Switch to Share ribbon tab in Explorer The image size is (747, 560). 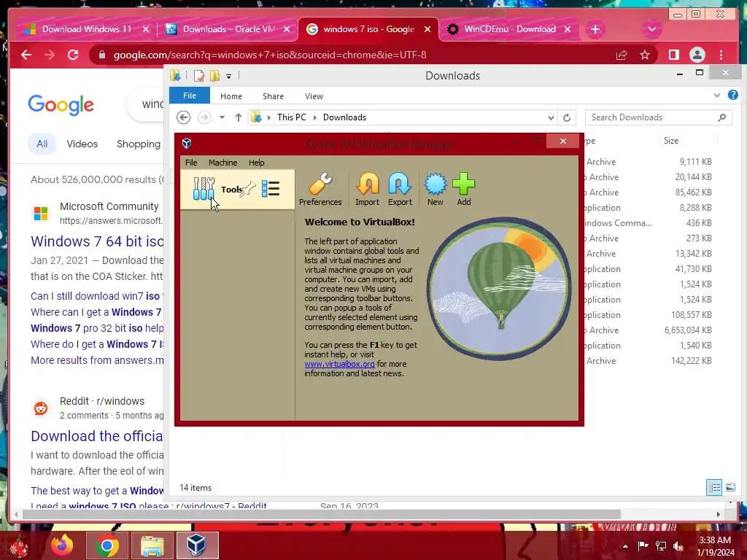(x=273, y=96)
